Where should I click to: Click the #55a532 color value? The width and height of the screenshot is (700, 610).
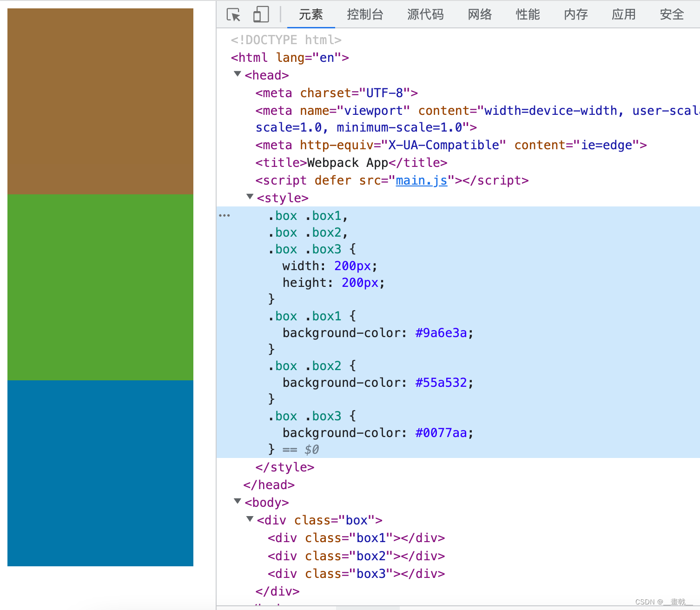441,383
